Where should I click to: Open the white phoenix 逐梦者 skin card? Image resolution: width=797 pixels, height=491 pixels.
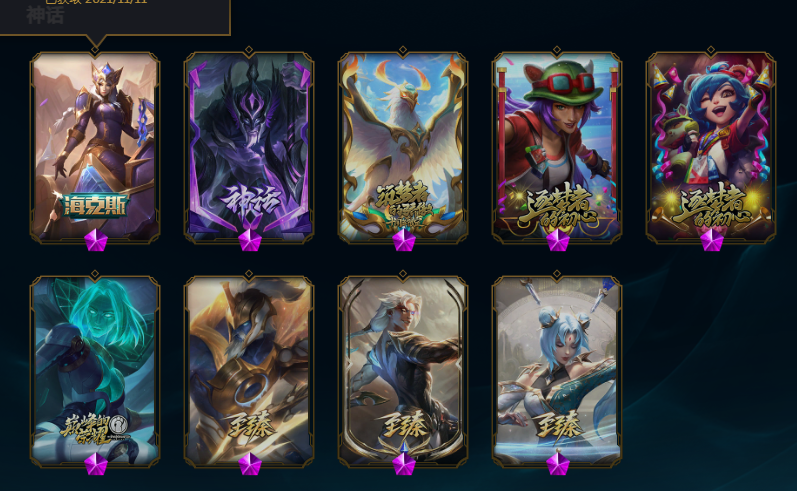point(403,147)
